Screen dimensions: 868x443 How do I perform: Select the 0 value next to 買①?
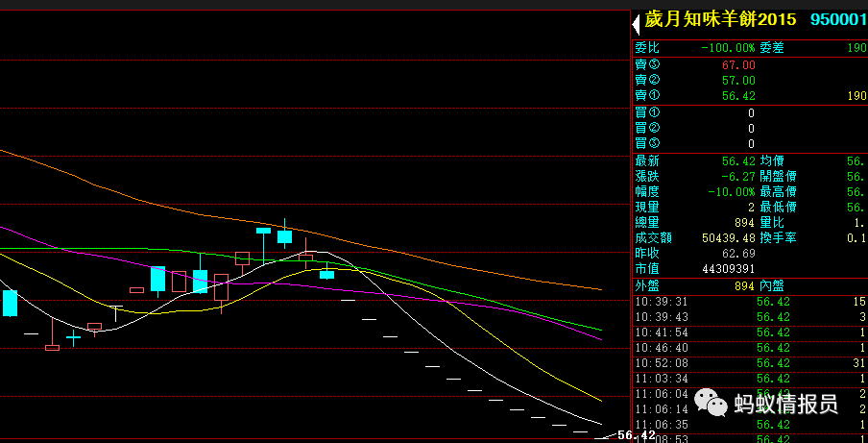751,113
